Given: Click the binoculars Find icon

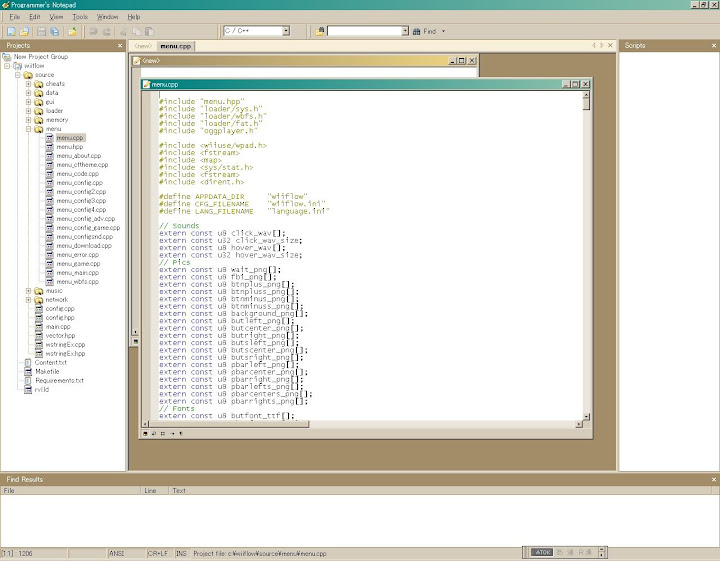Looking at the screenshot, I should (x=416, y=31).
